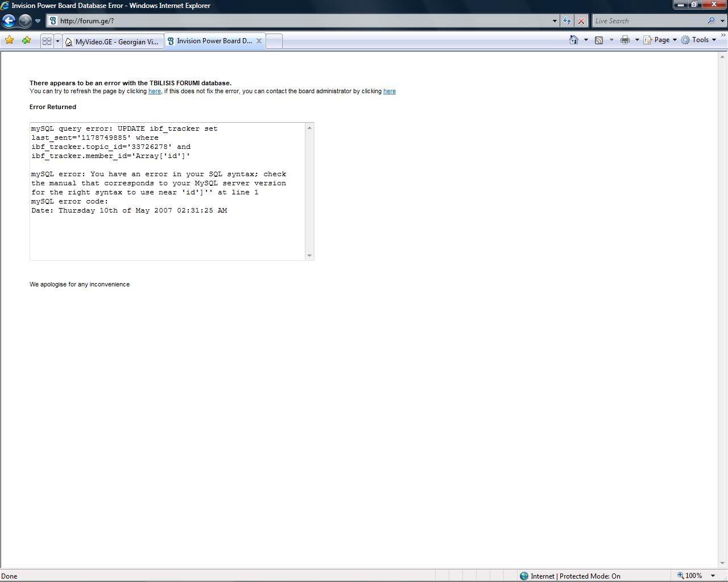Click the 'here' contact board administrator link

[x=390, y=91]
